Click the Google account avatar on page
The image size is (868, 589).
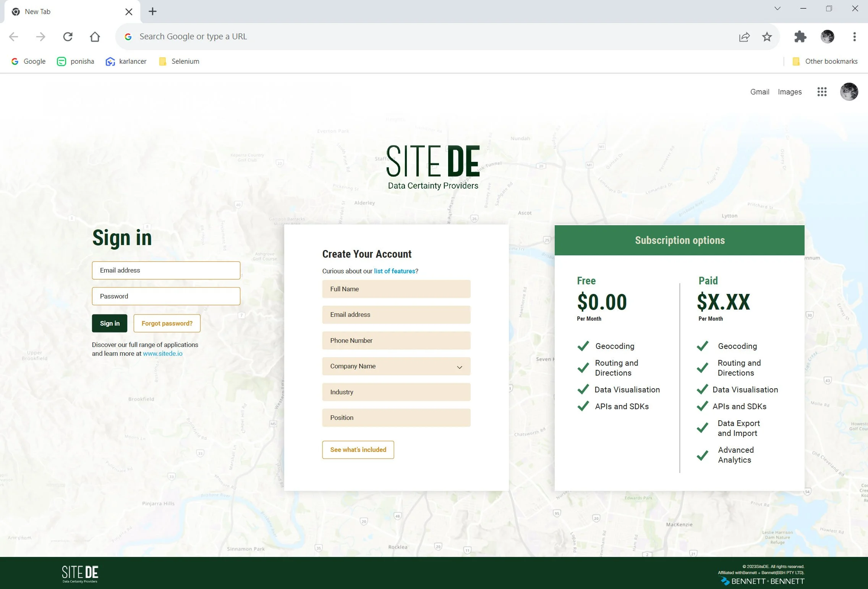tap(849, 92)
